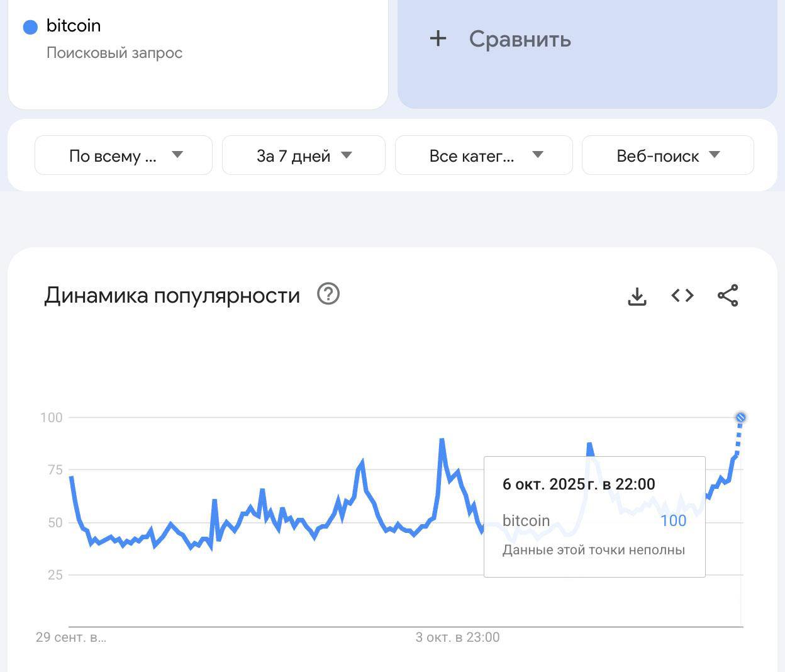Click the embed code icon
Viewport: 785px width, 672px height.
tap(682, 295)
